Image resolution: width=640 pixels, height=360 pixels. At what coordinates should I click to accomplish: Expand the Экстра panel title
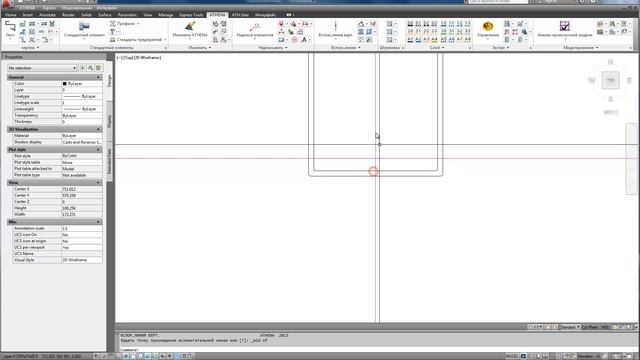[500, 48]
